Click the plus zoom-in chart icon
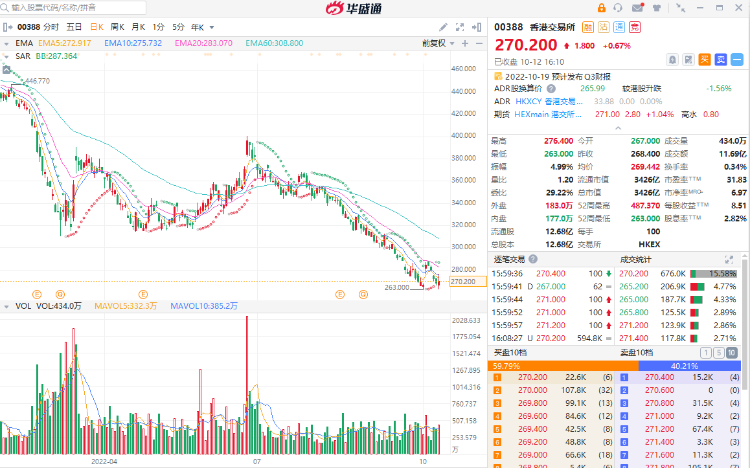 (x=465, y=43)
